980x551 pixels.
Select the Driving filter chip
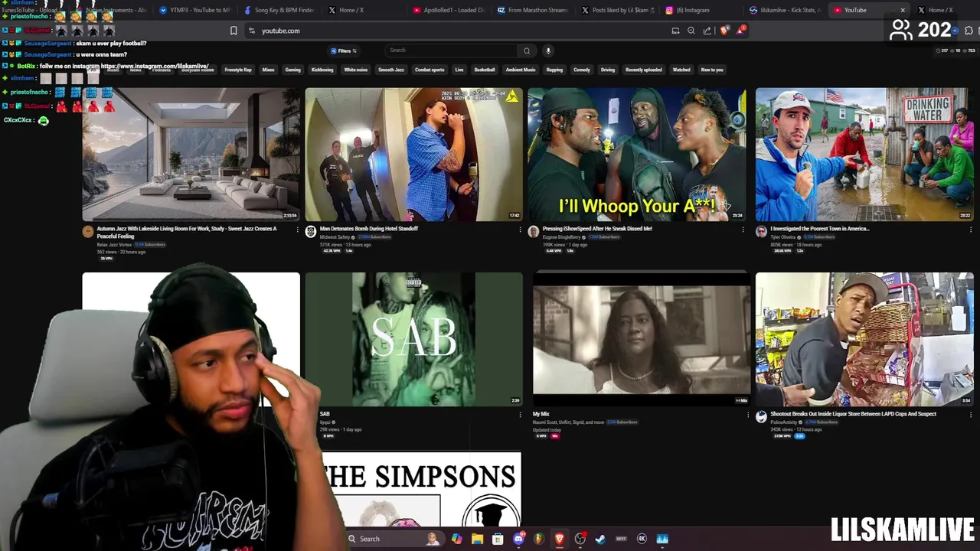[608, 70]
